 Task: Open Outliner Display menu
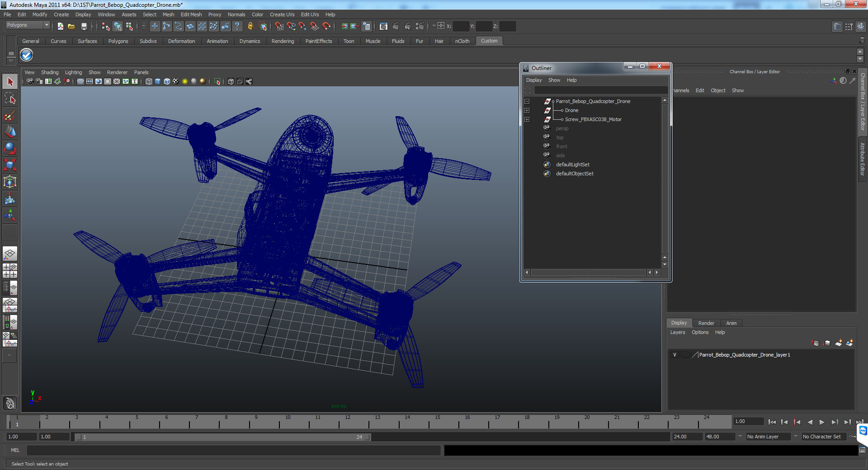[534, 80]
